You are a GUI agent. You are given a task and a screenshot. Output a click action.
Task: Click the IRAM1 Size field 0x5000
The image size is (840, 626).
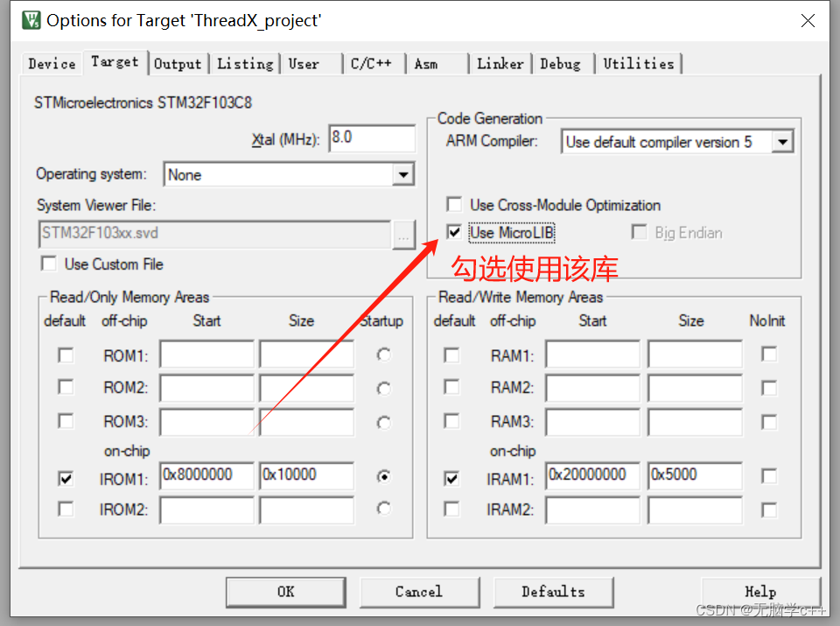[695, 476]
